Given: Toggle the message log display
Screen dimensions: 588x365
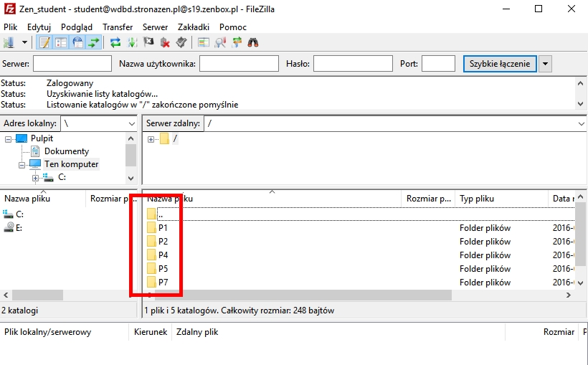Looking at the screenshot, I should tap(44, 42).
